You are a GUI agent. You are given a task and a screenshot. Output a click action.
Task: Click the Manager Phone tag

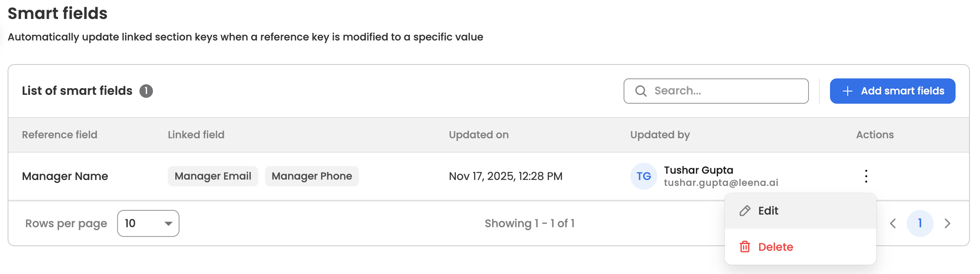click(312, 176)
